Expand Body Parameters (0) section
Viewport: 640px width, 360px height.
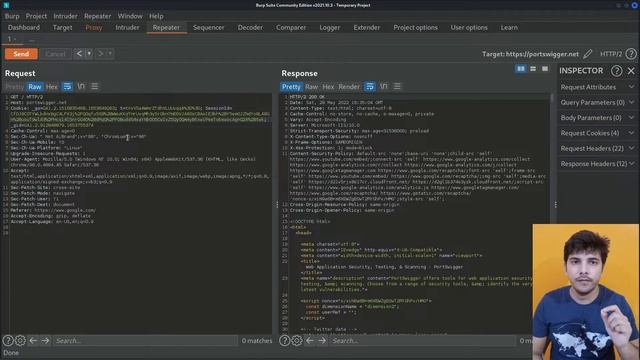click(597, 118)
